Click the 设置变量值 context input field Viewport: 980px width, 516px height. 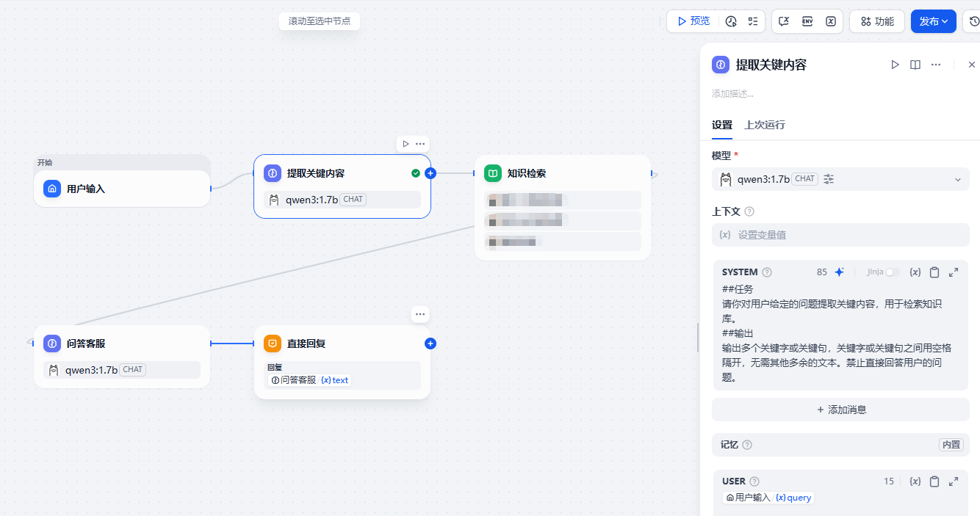point(840,235)
